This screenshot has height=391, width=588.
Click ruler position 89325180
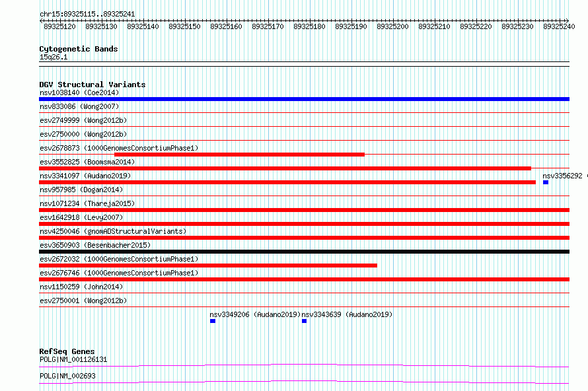309,26
